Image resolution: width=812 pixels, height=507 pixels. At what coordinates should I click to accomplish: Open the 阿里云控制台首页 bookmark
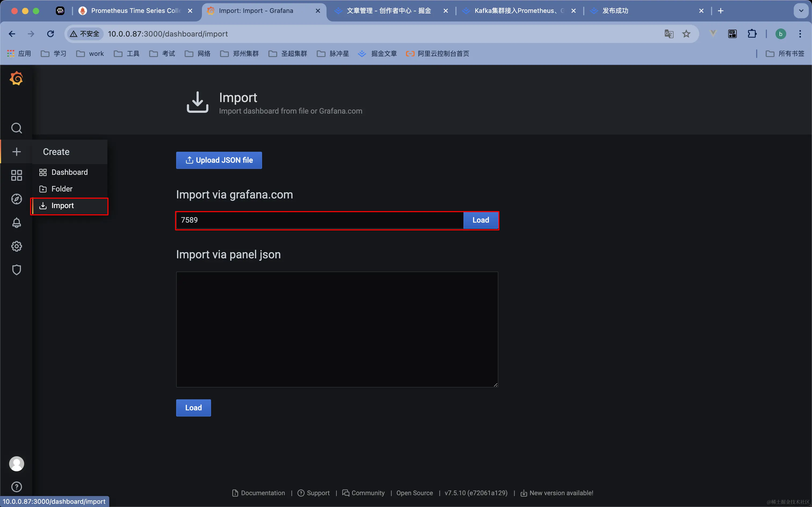click(437, 53)
